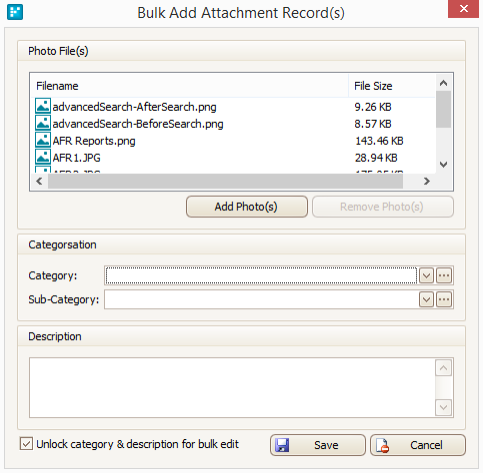Screen dimensions: 483x473
Task: Click the application logo in title bar
Action: (15, 12)
